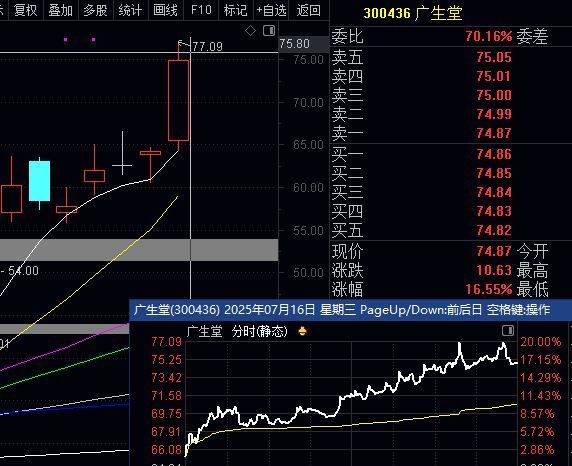Click the bell alert icon next to 分时(静态)
This screenshot has height=466, width=572.
[x=302, y=331]
